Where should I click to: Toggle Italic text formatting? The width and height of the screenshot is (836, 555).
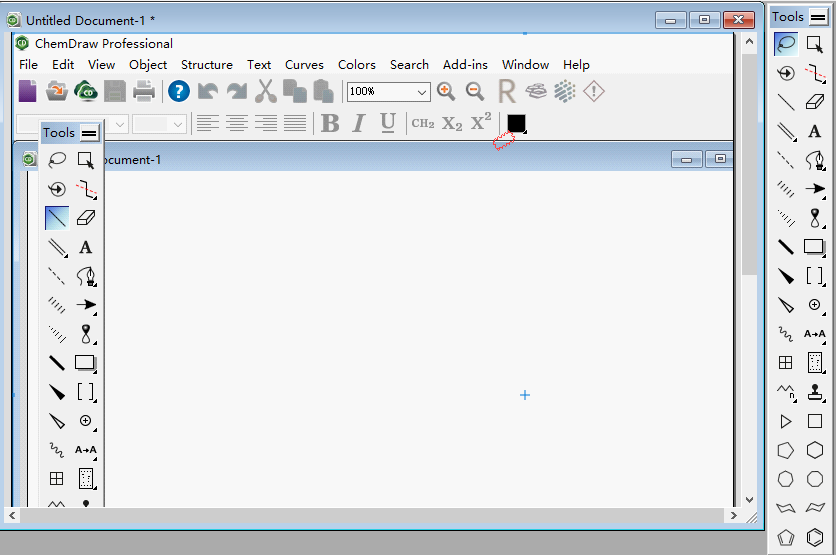[359, 123]
